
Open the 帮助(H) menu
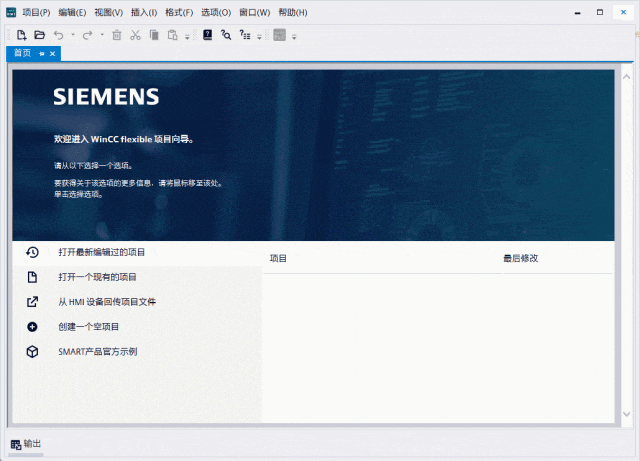(x=293, y=13)
